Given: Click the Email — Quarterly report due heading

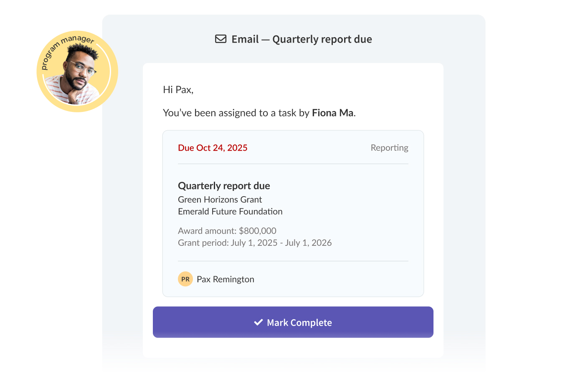Looking at the screenshot, I should click(x=302, y=39).
